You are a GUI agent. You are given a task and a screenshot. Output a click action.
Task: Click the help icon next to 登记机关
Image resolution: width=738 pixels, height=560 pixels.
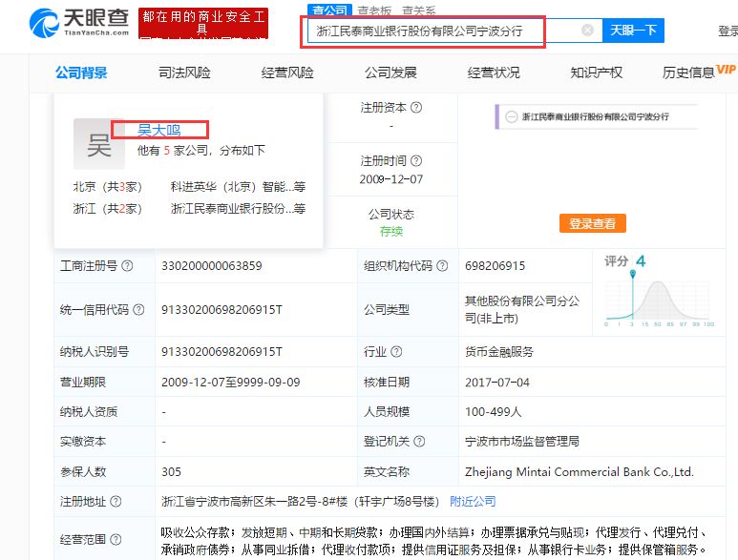419,441
